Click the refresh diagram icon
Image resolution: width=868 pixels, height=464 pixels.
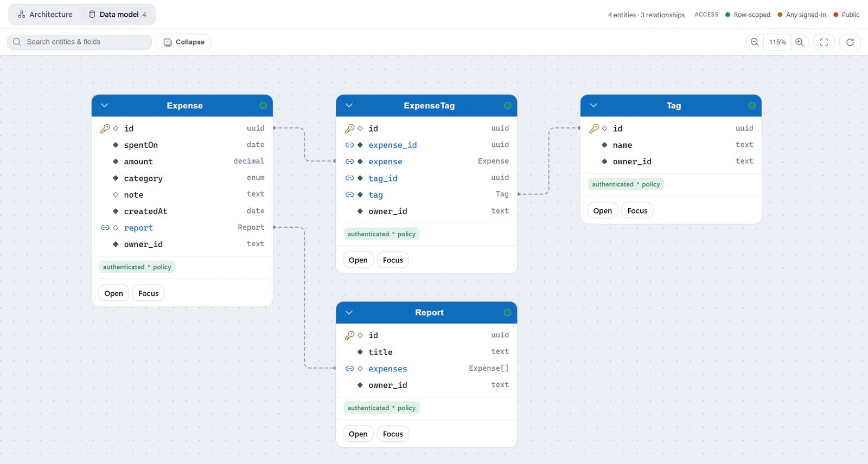pos(850,42)
